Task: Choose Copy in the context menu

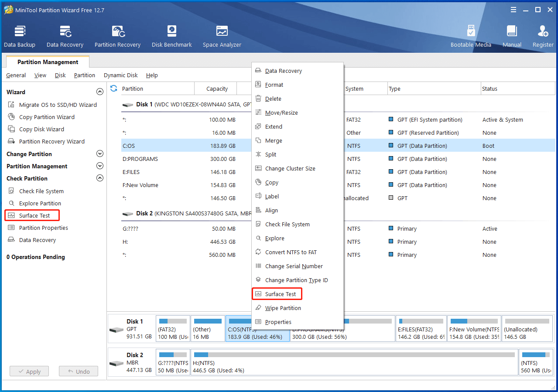Action: 298,183
